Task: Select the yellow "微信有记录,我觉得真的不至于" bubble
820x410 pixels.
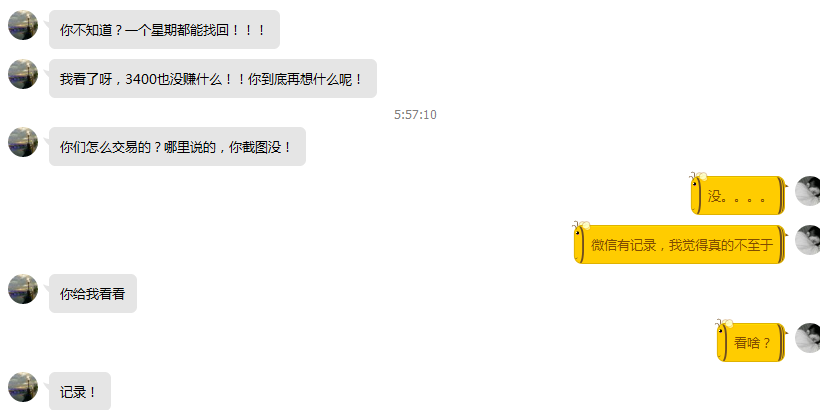Action: coord(680,244)
